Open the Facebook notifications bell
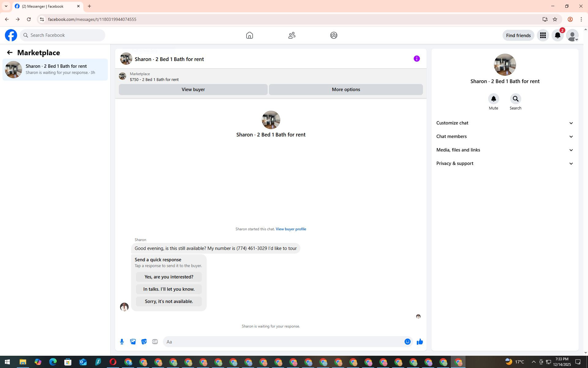Image resolution: width=588 pixels, height=368 pixels. point(557,35)
